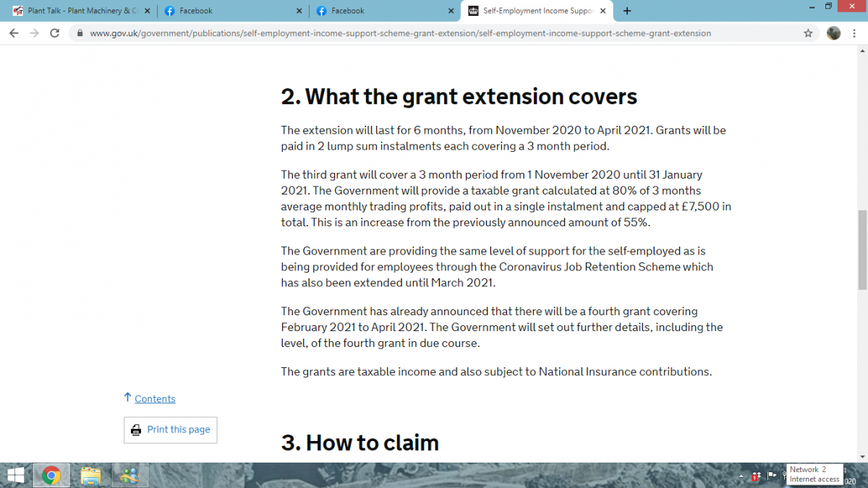This screenshot has width=868, height=488.
Task: Click the printer icon
Action: pos(136,430)
